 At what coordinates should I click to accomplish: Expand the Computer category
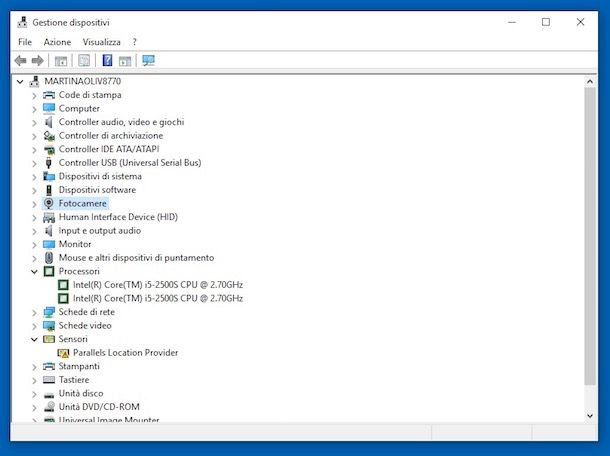coord(34,109)
